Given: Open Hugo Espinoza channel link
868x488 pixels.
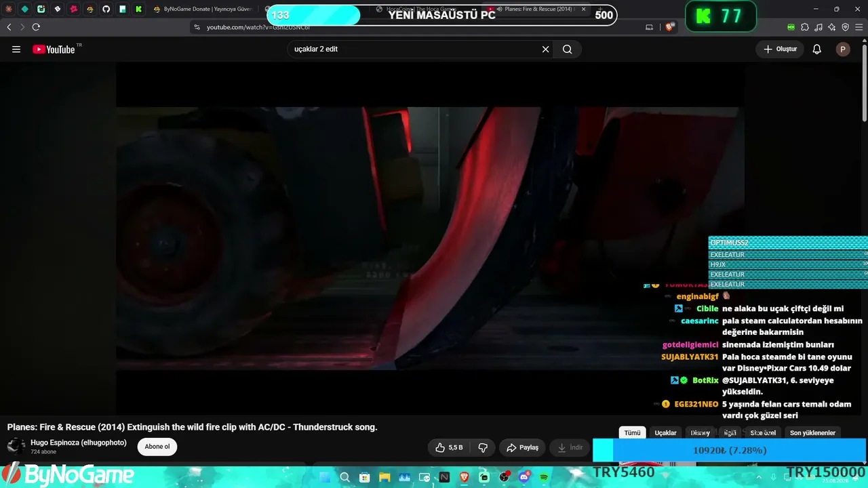Looking at the screenshot, I should coord(79,443).
